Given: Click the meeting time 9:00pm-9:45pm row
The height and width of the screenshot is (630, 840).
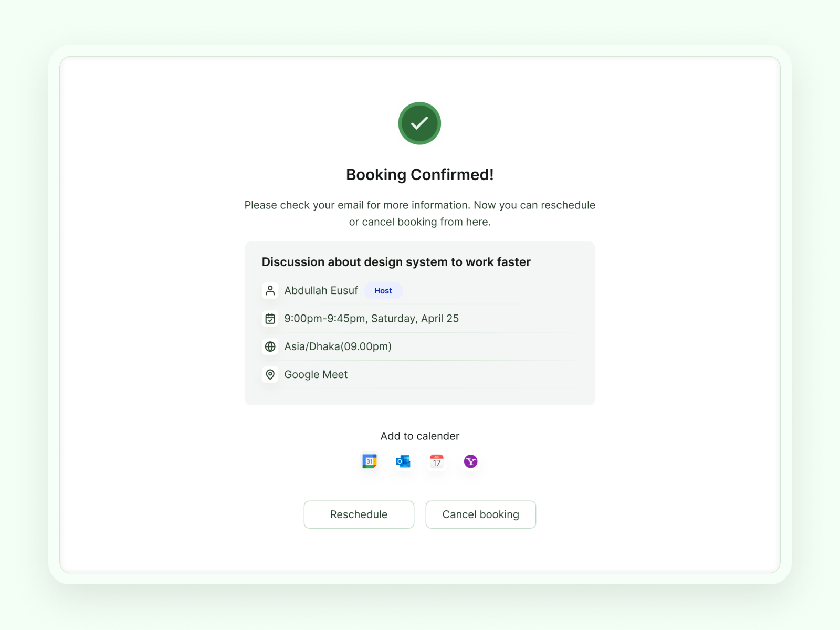Looking at the screenshot, I should tap(371, 318).
